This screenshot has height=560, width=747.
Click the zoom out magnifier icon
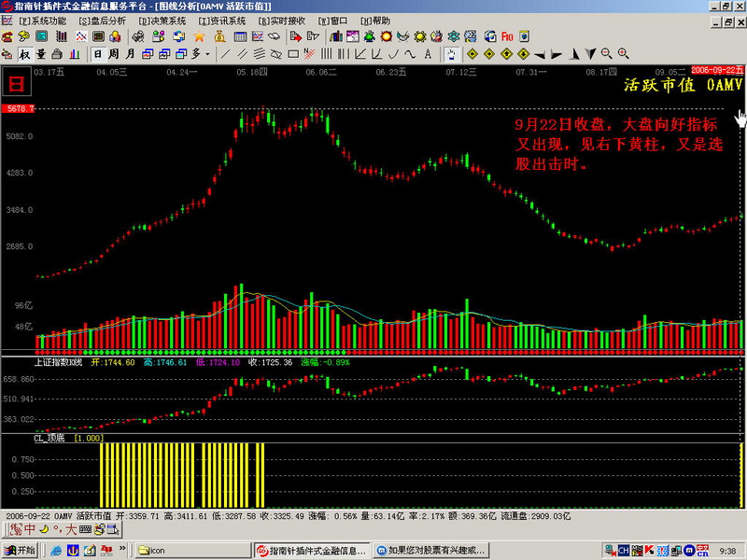pyautogui.click(x=606, y=54)
